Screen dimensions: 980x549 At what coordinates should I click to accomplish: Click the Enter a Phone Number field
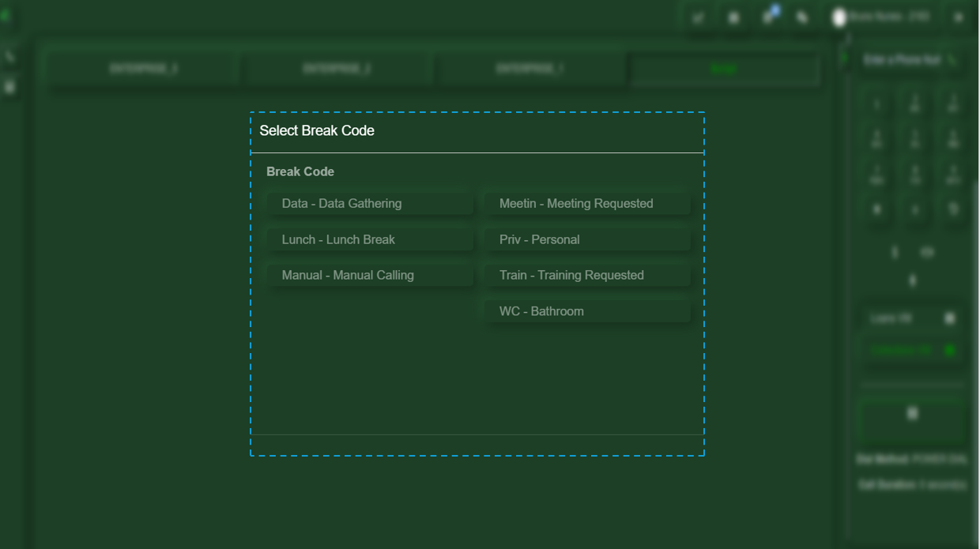901,60
